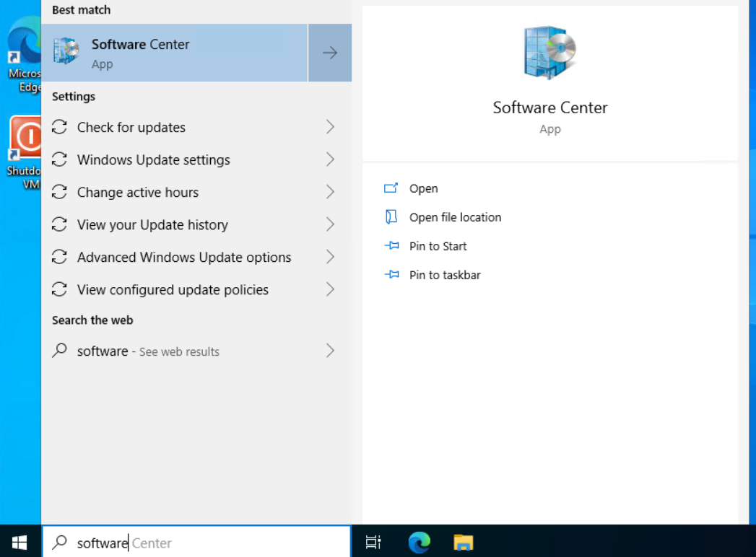756x557 pixels.
Task: Click sync icon beside View configured update policies
Action: point(59,289)
